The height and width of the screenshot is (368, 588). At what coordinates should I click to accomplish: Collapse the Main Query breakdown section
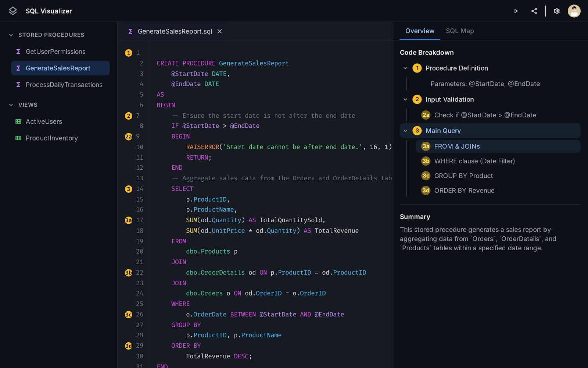(x=405, y=131)
